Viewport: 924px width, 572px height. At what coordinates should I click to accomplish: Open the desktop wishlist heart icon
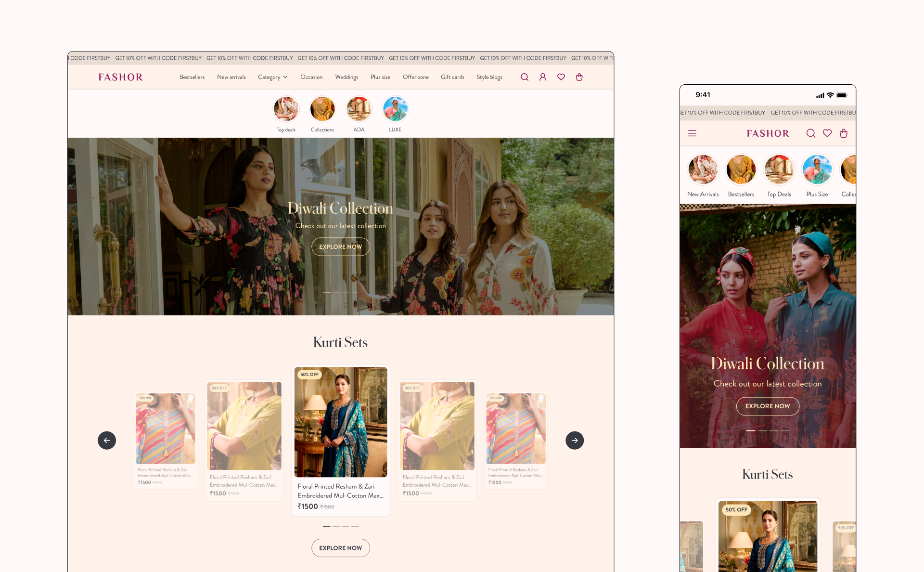coord(561,77)
